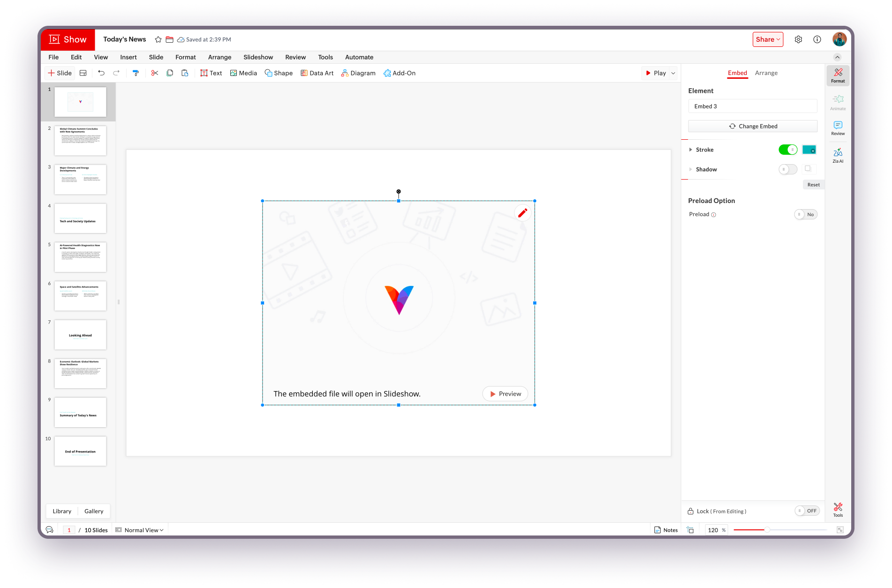892x588 pixels.
Task: Select the format painter tool
Action: [x=136, y=73]
